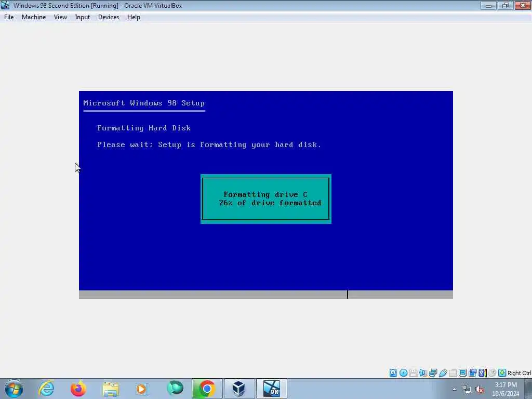Click the recording indicator icon
The image size is (532, 399).
click(x=472, y=373)
